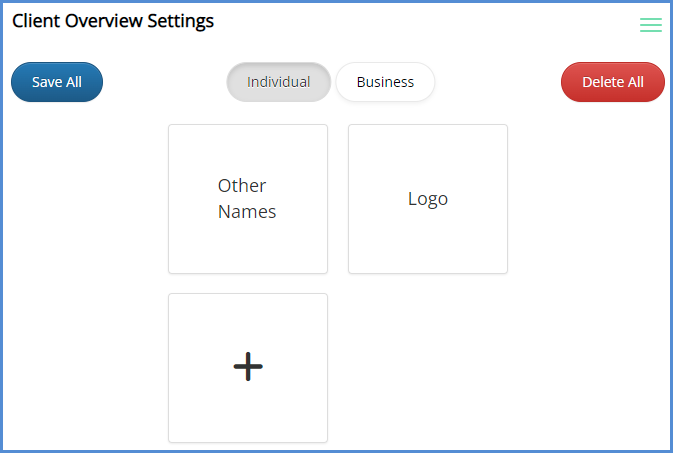This screenshot has height=453, width=673.
Task: Show options via the hamburger icon
Action: tap(651, 25)
